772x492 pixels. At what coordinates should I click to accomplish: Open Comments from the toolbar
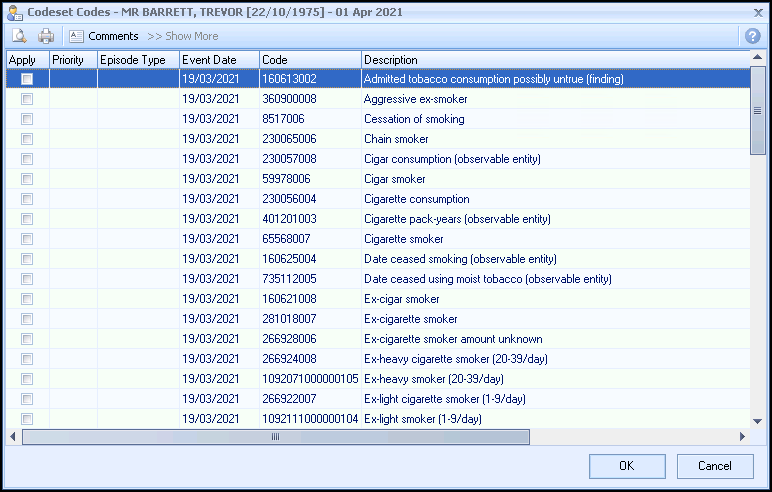(104, 36)
